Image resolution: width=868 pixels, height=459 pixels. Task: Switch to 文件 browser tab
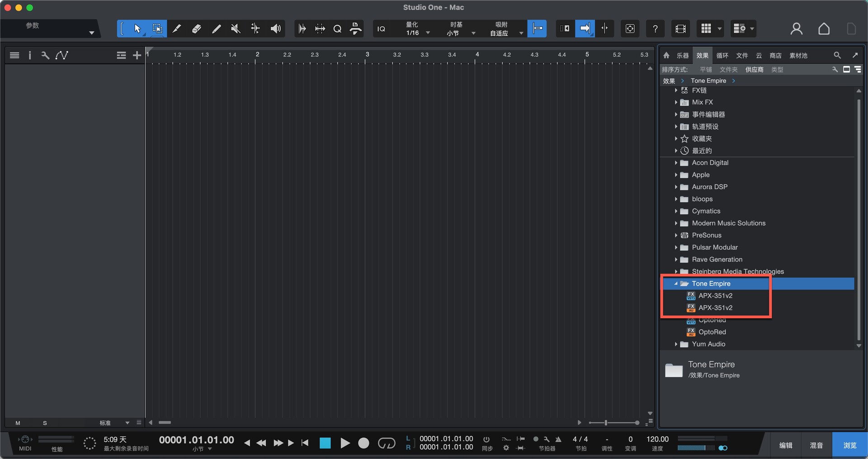(x=742, y=56)
